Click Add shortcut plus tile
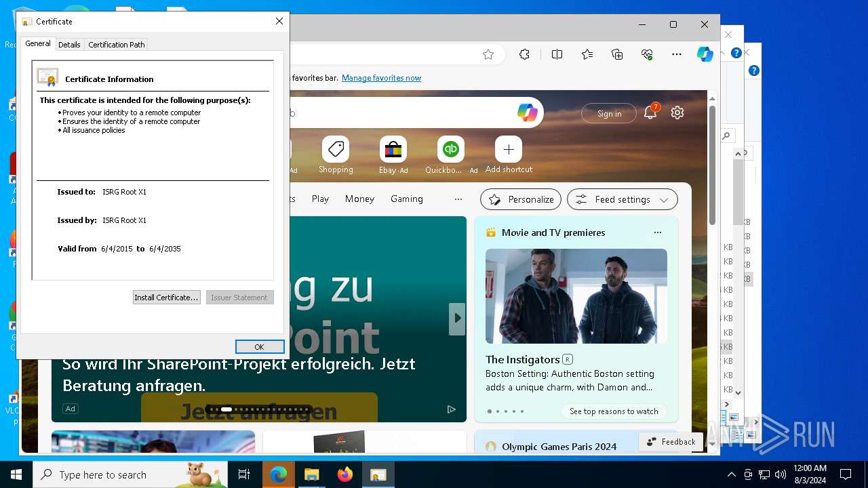The image size is (868, 488). click(509, 155)
